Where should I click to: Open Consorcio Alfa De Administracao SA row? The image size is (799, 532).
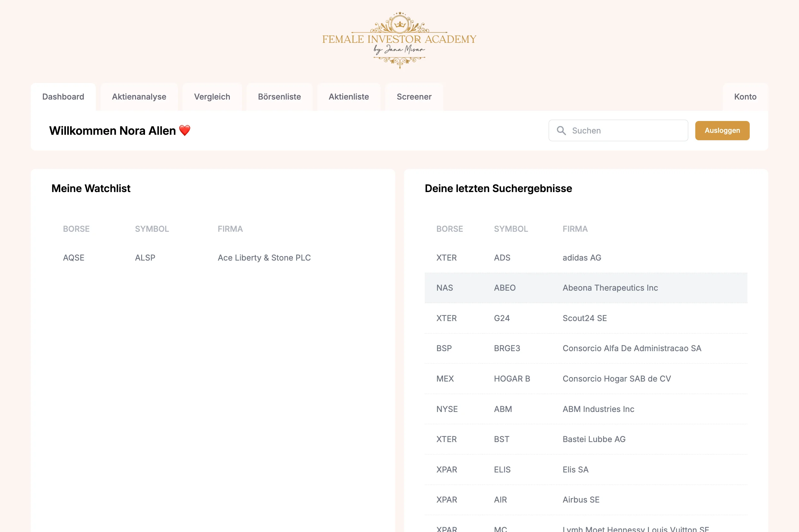pos(632,349)
